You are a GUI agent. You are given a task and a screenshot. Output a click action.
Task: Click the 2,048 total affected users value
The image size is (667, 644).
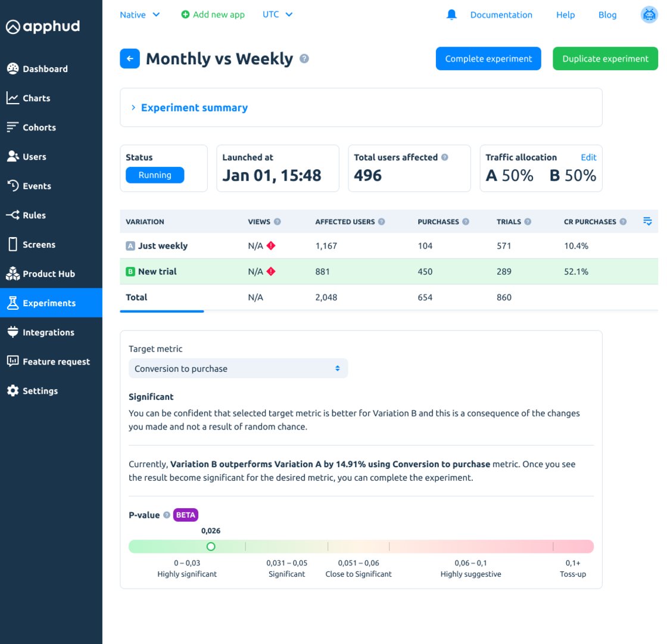click(326, 297)
